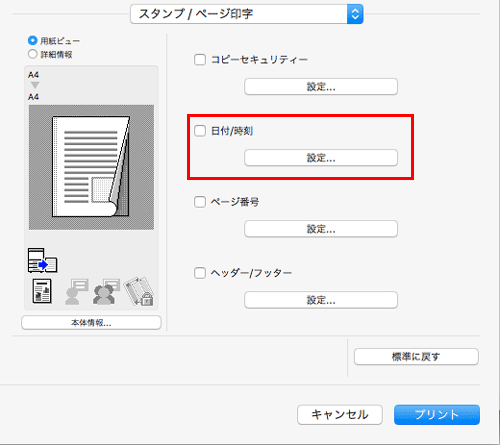Enable the ヘッダー/フッター checkbox

(200, 273)
